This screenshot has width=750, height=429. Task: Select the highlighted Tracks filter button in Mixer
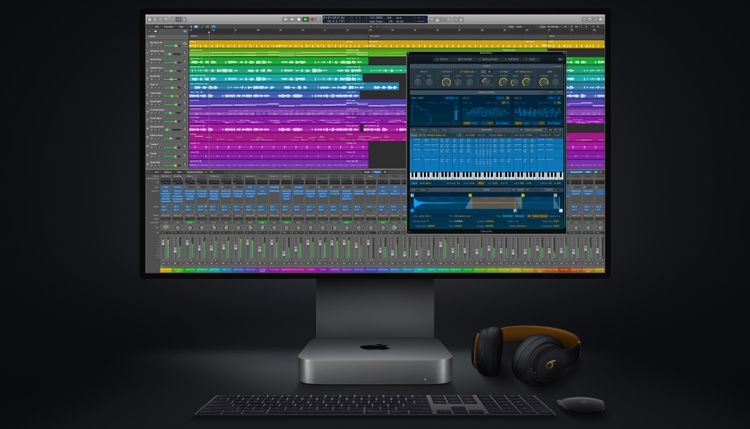tap(377, 172)
